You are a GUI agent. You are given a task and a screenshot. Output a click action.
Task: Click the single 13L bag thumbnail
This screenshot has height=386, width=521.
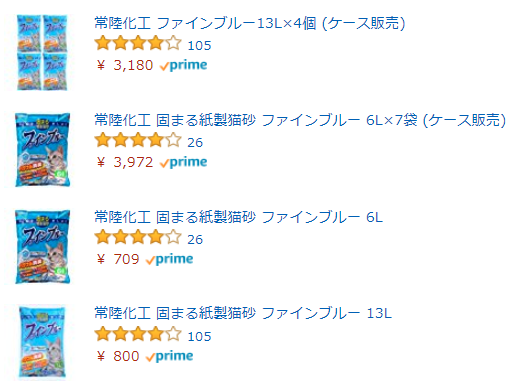tap(42, 343)
